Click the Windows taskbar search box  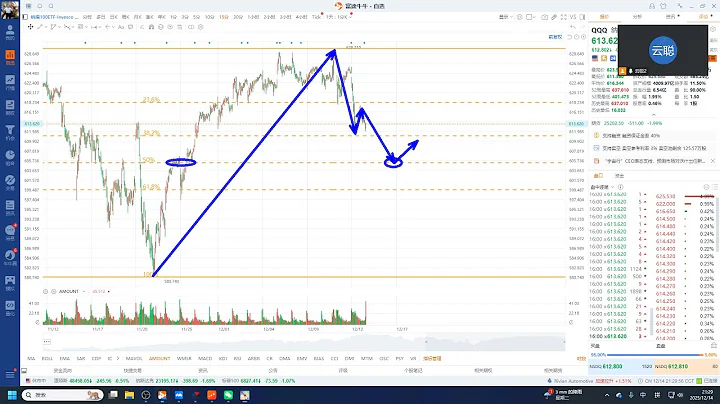point(62,395)
